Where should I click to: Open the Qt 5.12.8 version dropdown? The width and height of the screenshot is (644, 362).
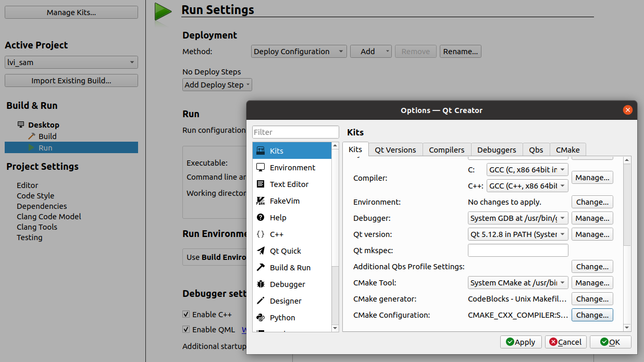pyautogui.click(x=518, y=234)
